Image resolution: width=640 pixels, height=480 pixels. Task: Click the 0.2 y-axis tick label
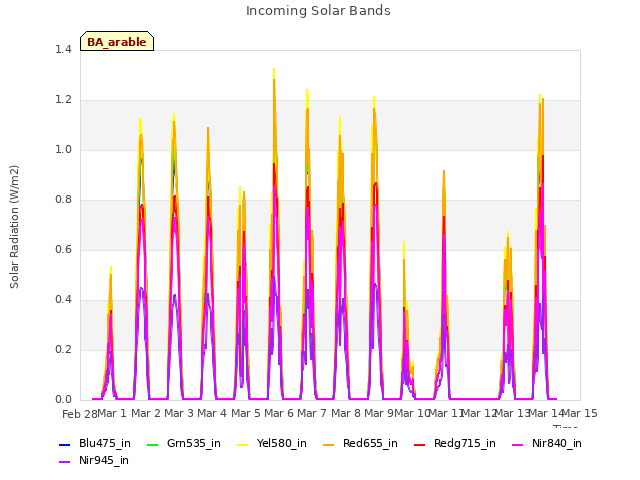(63, 350)
